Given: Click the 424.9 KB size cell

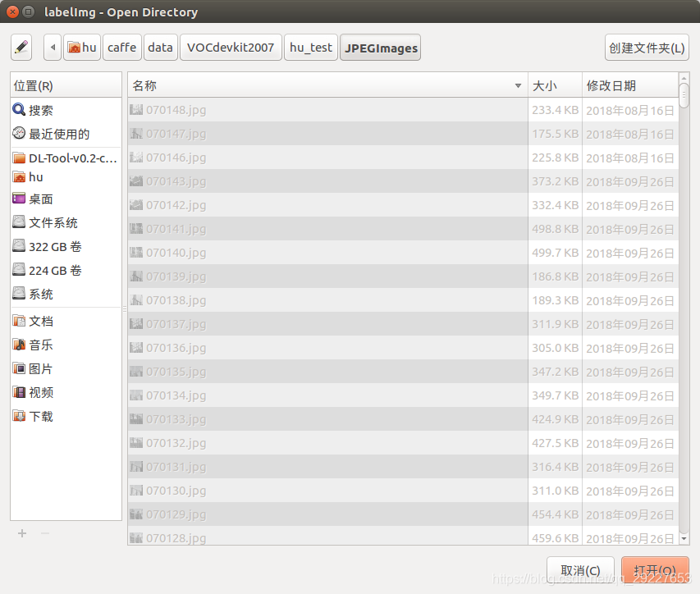Looking at the screenshot, I should pos(555,419).
